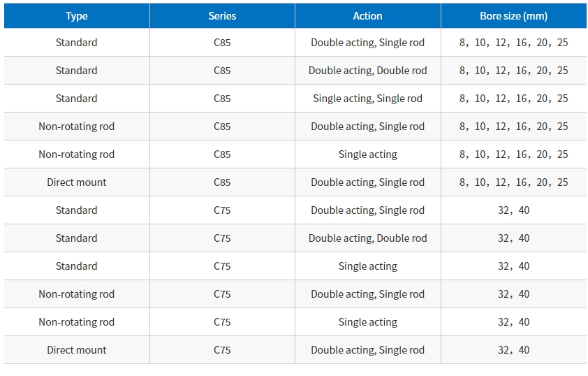588x376 pixels.
Task: Click the Action column header
Action: (x=367, y=15)
